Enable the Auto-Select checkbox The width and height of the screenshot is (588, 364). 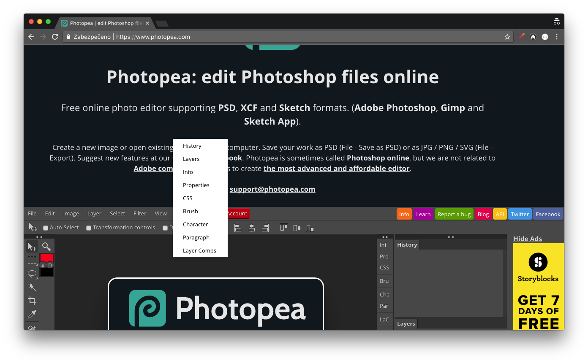coord(46,227)
